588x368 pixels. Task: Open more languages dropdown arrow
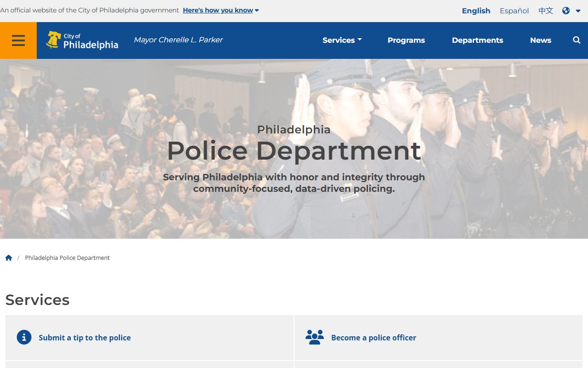pyautogui.click(x=578, y=11)
